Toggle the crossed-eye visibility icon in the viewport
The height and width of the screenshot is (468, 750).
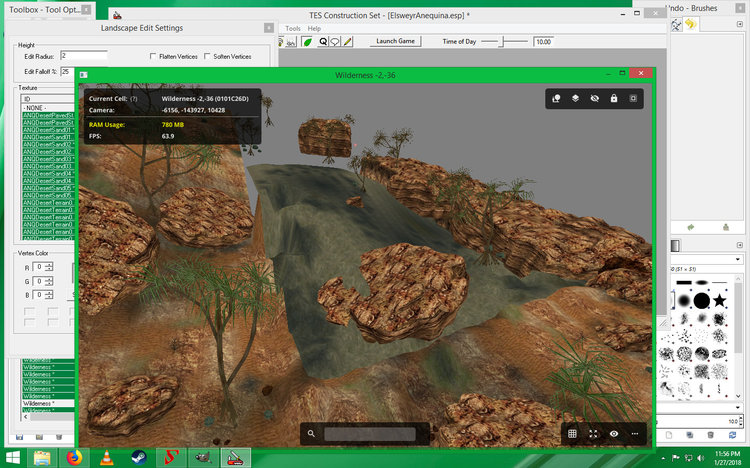(x=595, y=99)
